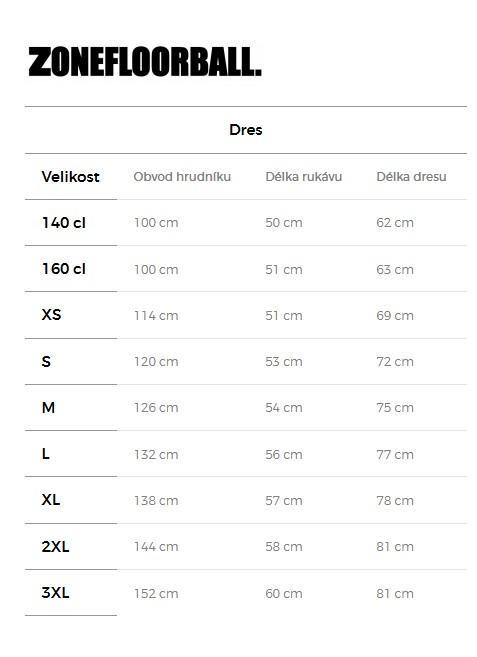
Task: Select the 2XL size label
Action: (x=55, y=546)
